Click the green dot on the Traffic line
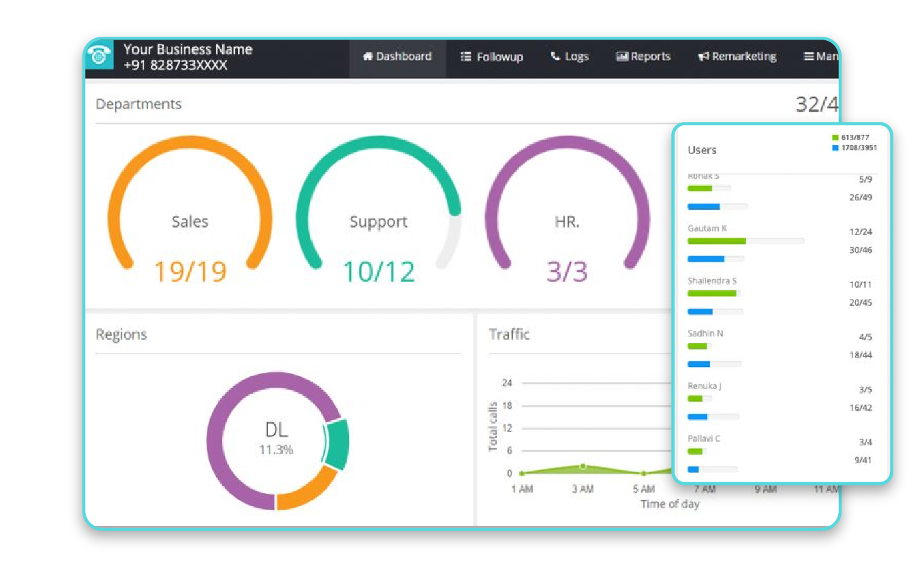 [583, 466]
